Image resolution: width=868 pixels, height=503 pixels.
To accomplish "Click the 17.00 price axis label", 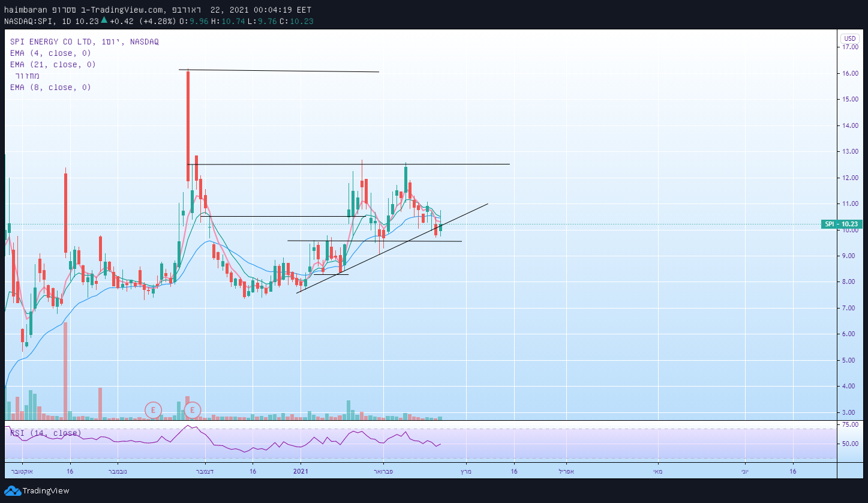I will (x=849, y=47).
